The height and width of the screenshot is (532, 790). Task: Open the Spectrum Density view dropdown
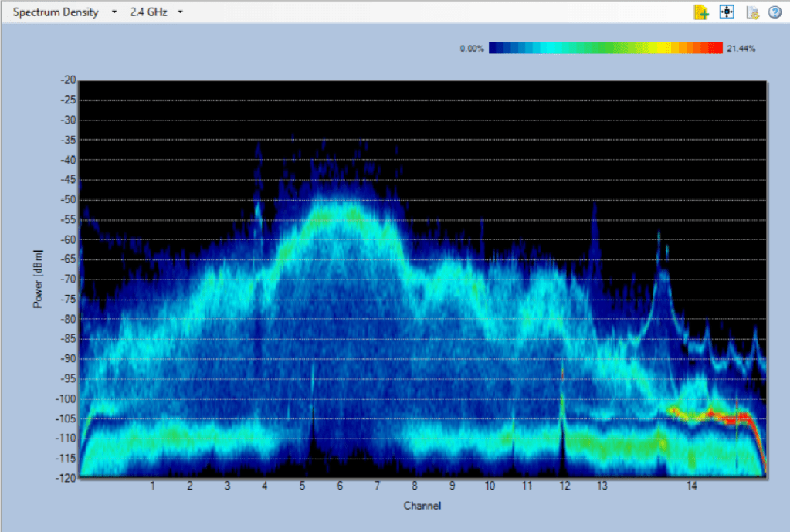[x=114, y=12]
